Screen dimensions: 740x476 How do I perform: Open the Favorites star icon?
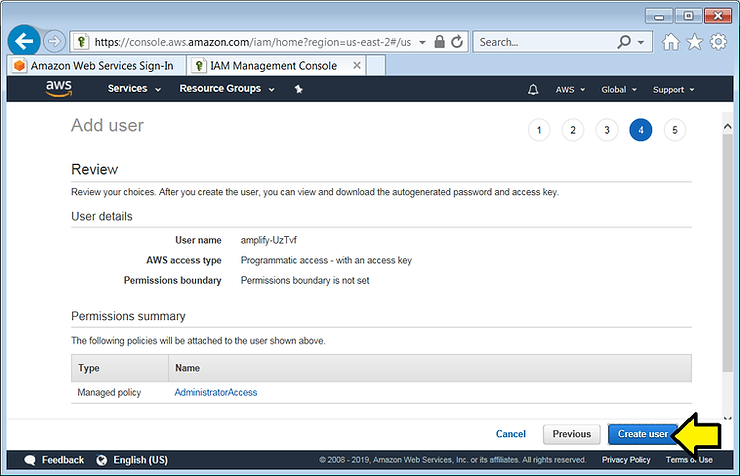pos(695,42)
